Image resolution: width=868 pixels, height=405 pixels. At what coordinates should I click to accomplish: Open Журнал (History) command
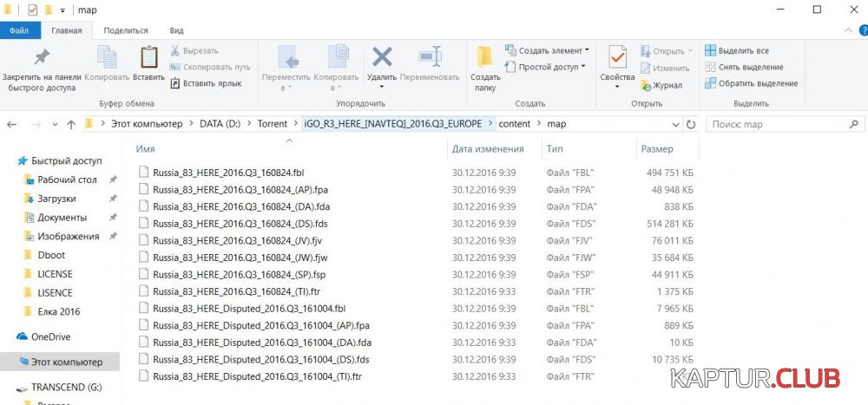661,85
